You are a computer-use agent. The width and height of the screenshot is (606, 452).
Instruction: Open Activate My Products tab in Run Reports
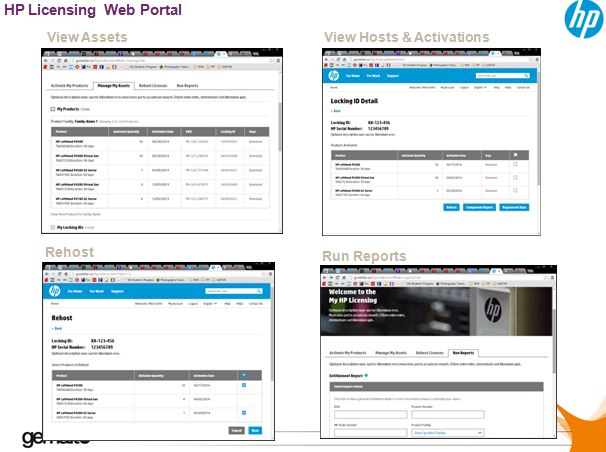[x=347, y=353]
